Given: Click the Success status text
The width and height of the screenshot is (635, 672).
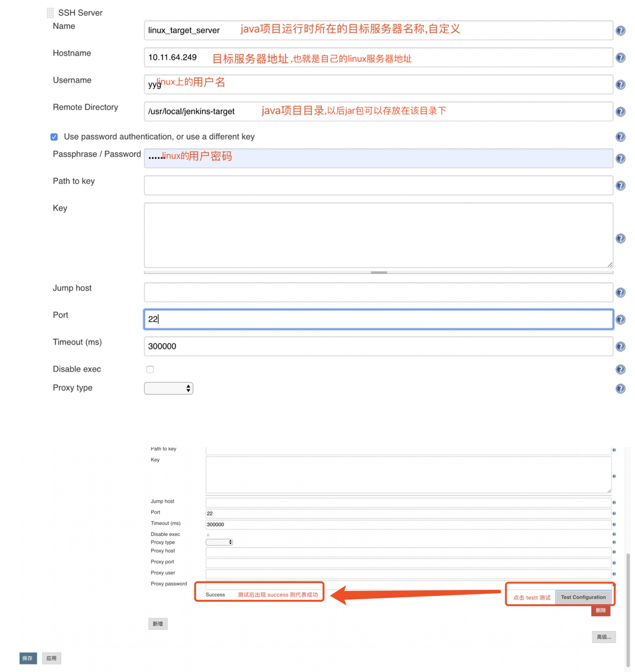Looking at the screenshot, I should click(215, 595).
